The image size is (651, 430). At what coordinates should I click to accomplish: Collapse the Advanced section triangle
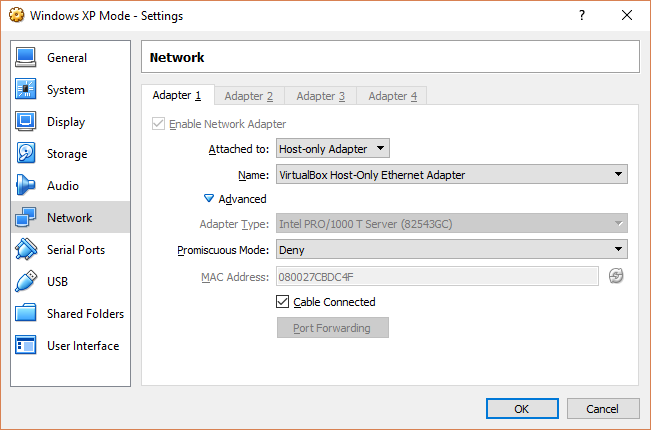point(209,199)
